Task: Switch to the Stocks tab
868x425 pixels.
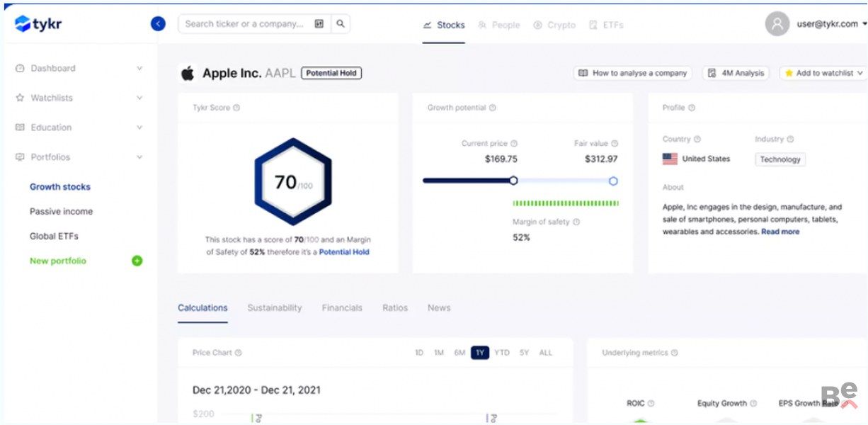Action: click(444, 25)
